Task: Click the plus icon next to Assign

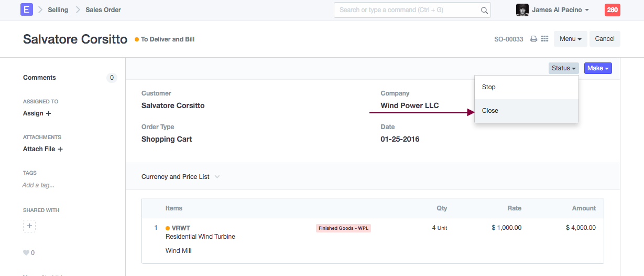Action: [49, 113]
